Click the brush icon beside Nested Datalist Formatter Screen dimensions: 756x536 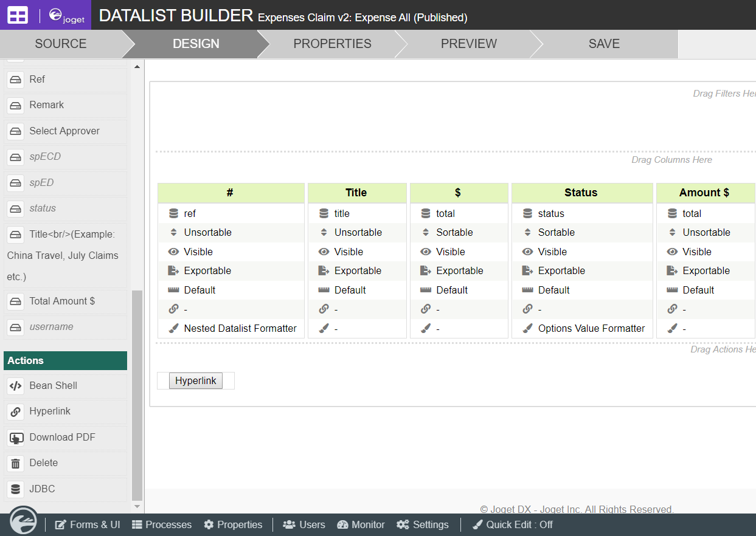(x=173, y=328)
